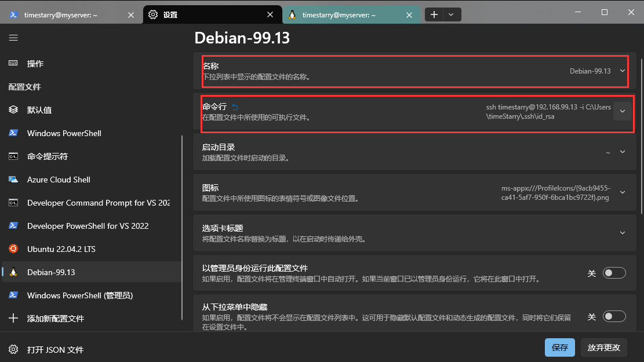Close the first timestarry@myserver tab
644x362 pixels.
(130, 15)
